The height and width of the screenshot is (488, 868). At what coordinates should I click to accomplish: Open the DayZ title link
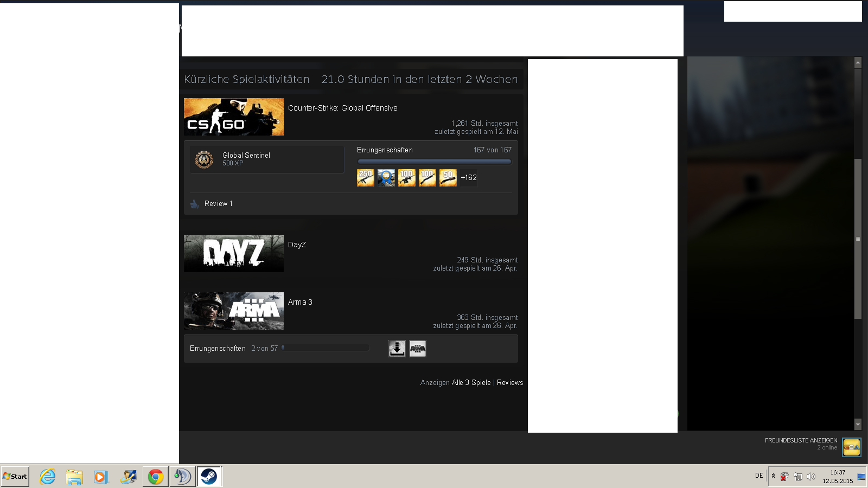pos(297,245)
